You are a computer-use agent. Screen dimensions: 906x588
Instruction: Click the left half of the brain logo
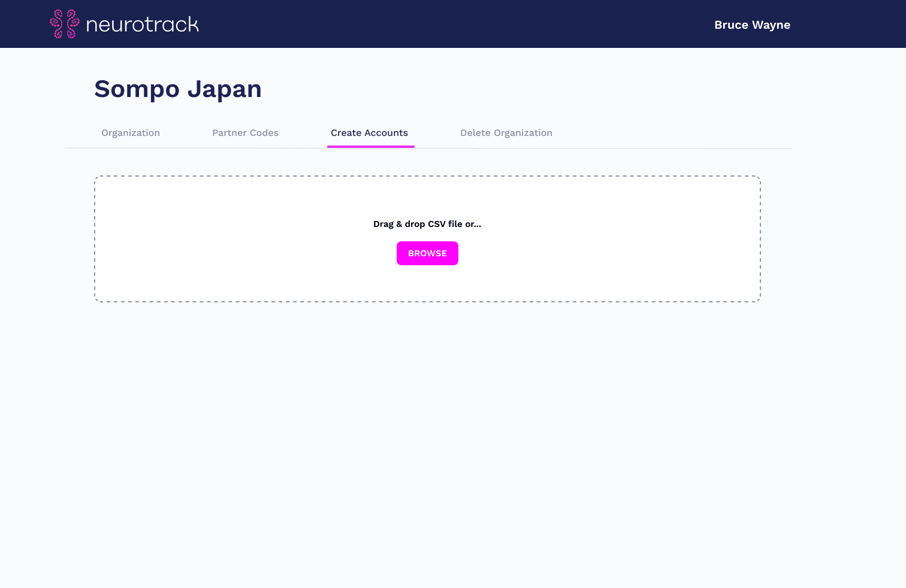[x=57, y=24]
